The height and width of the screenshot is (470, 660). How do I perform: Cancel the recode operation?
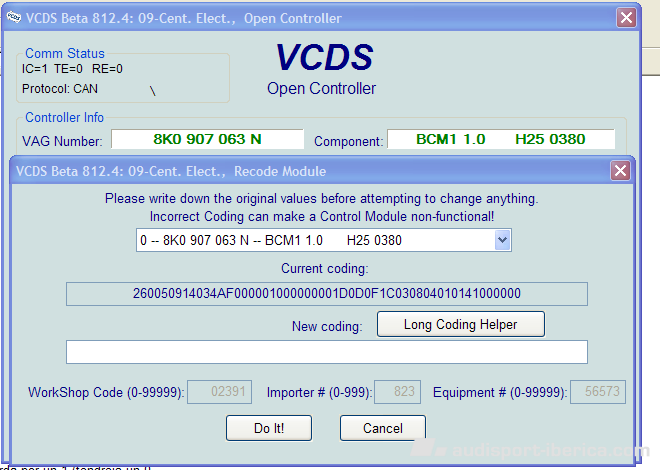click(x=383, y=428)
